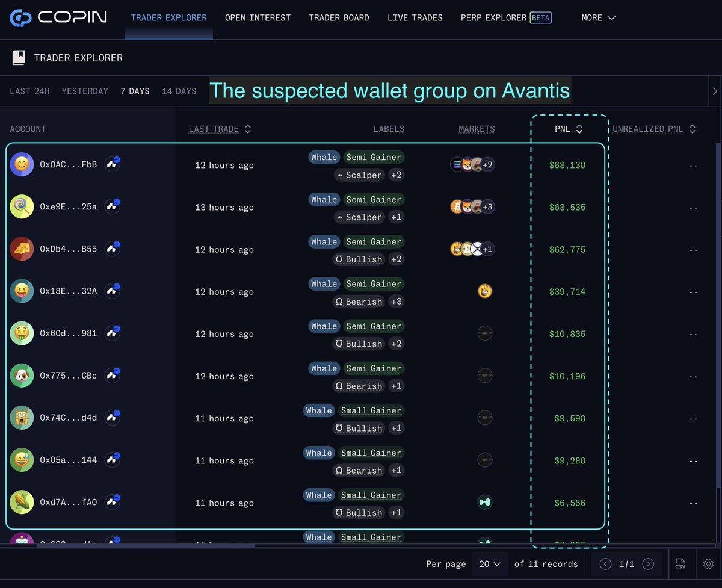Click Avantis protocol icon beside 0x60d...981
Image resolution: width=722 pixels, height=588 pixels.
[112, 333]
